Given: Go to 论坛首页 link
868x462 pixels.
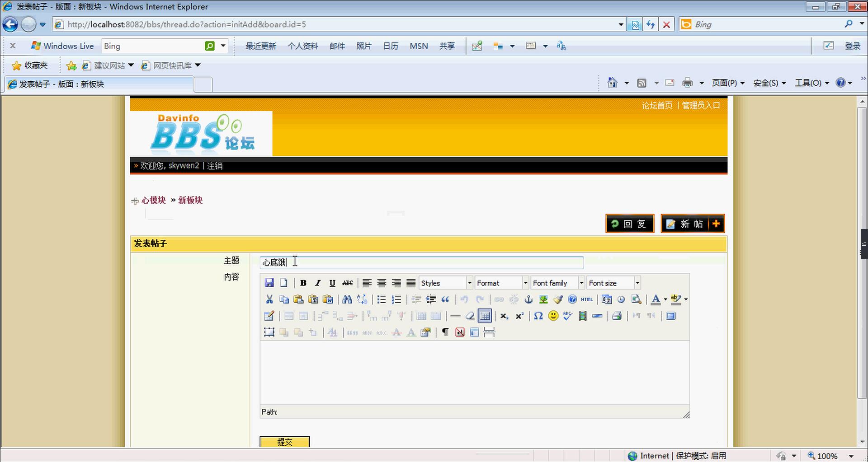Looking at the screenshot, I should pos(657,105).
